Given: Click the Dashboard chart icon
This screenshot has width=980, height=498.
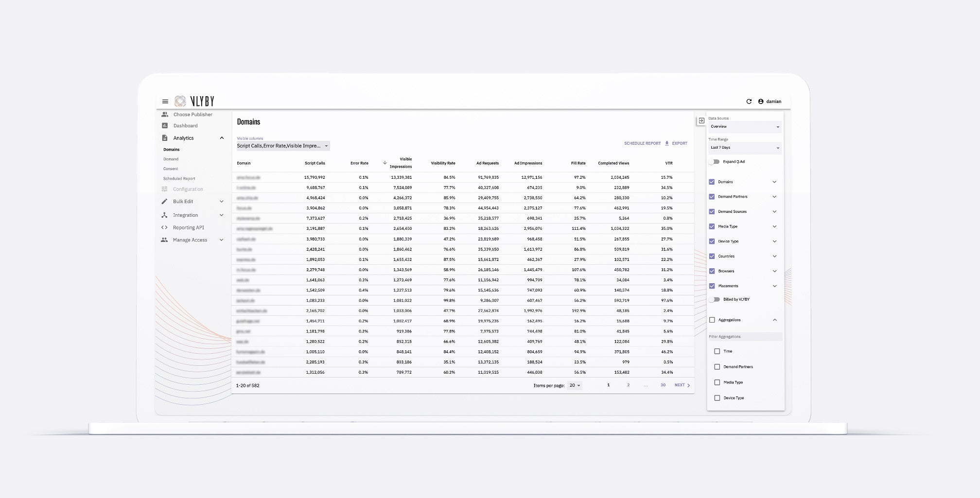Looking at the screenshot, I should click(x=165, y=126).
